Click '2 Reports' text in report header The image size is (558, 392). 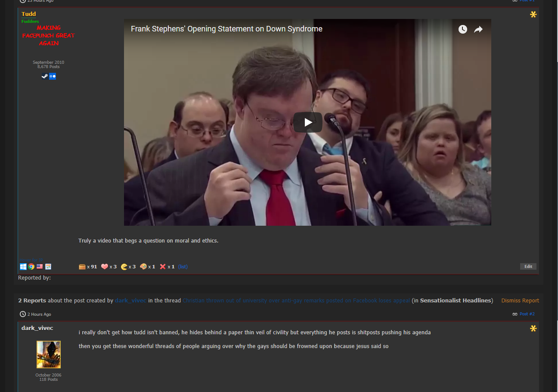click(x=32, y=301)
